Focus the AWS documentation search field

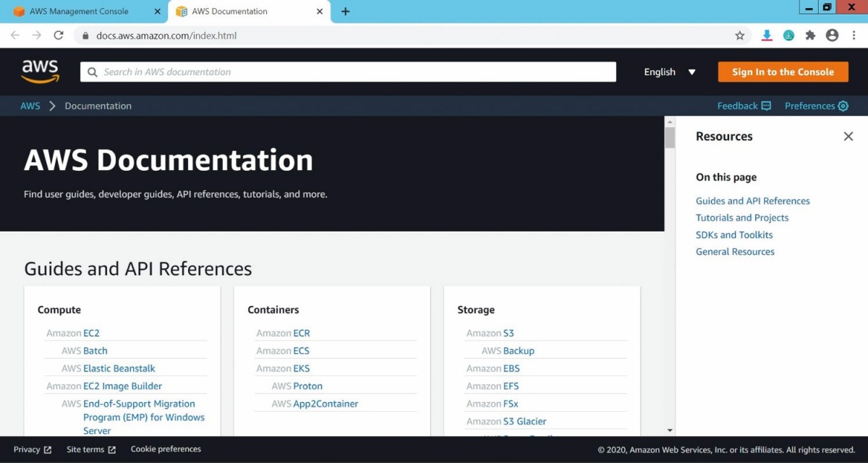[x=348, y=72]
